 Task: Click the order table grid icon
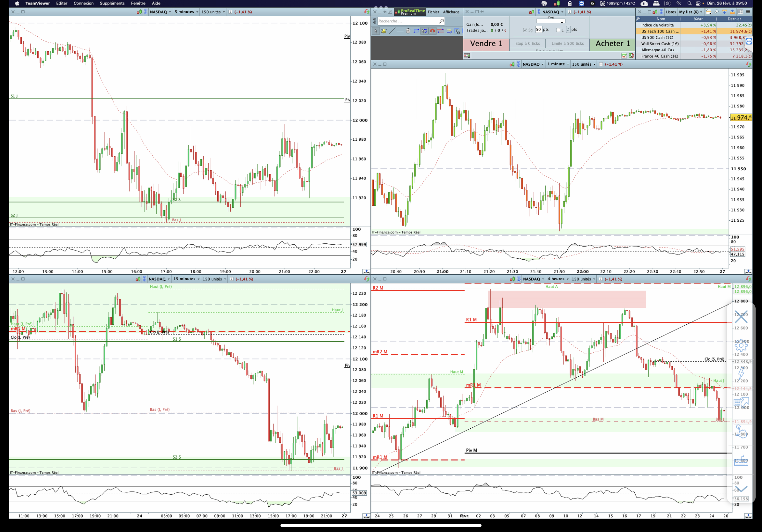tap(467, 56)
